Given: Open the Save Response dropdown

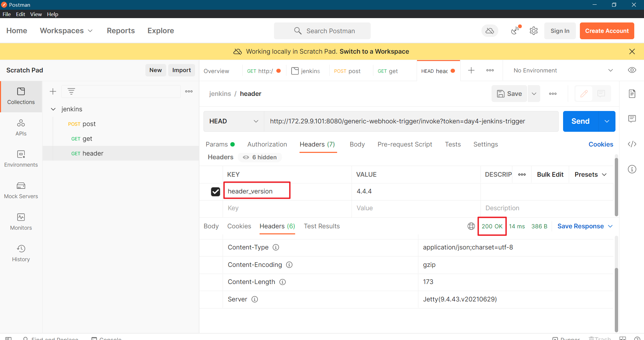Looking at the screenshot, I should click(x=585, y=226).
